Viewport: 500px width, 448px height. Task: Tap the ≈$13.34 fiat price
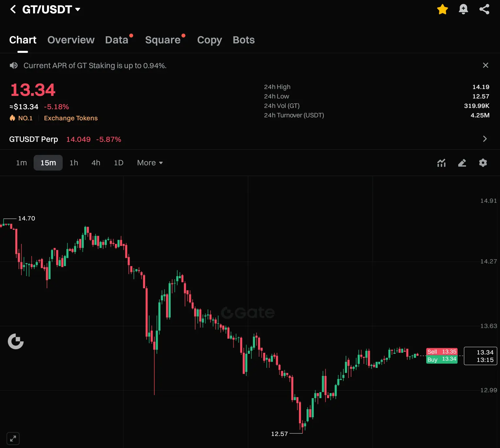point(24,107)
